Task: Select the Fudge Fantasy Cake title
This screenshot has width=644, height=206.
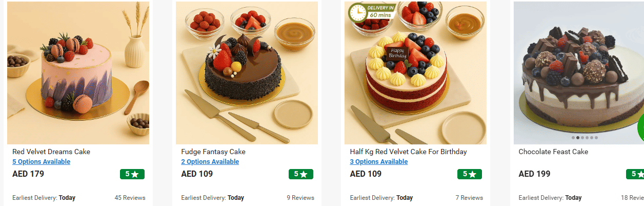Action: point(213,152)
